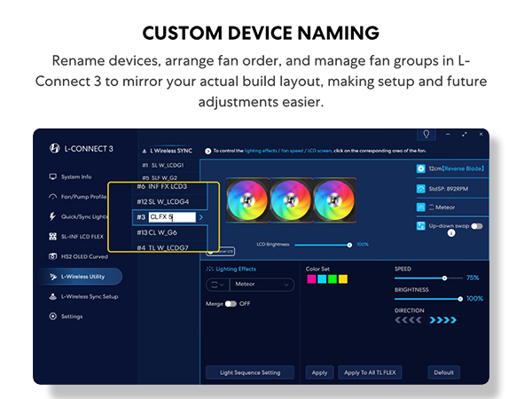The width and height of the screenshot is (532, 399).
Task: Click the button below the fan preview
Action: 221,252
